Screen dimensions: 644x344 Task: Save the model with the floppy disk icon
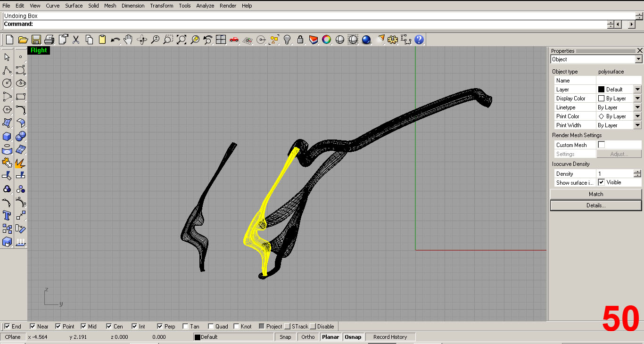36,40
